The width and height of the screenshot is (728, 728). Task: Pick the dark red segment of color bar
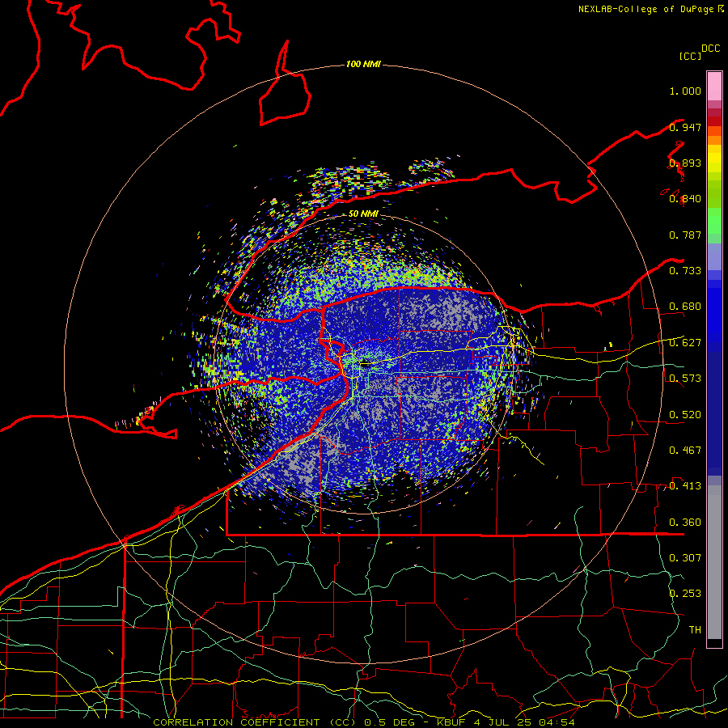(x=714, y=121)
